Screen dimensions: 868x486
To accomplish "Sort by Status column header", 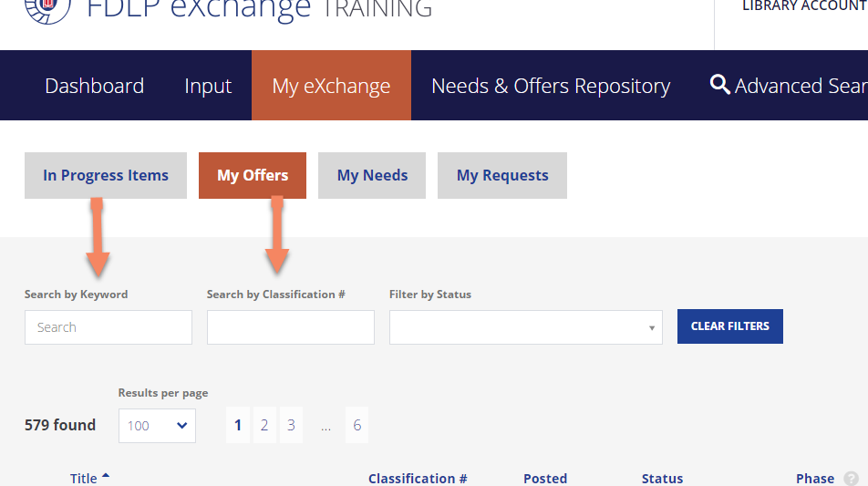I will [x=662, y=479].
